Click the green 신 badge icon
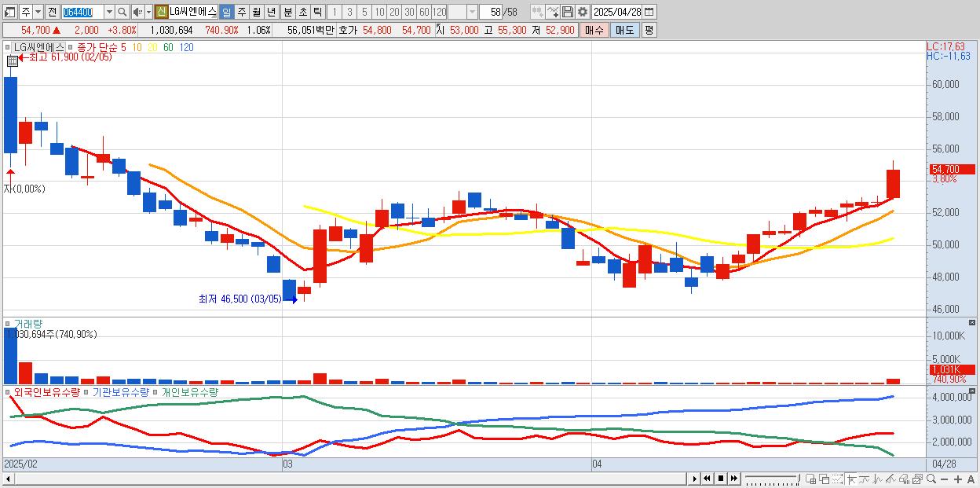Image resolution: width=980 pixels, height=488 pixels. 161,12
